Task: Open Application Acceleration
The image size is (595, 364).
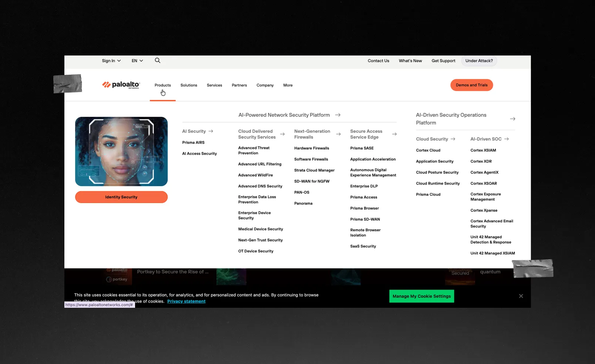Action: 373,159
